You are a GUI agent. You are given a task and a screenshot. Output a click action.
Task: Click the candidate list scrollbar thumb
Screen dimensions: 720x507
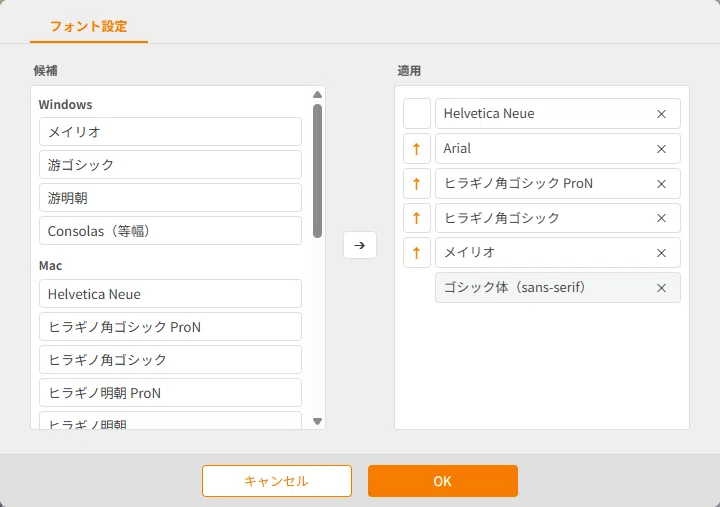click(x=317, y=171)
